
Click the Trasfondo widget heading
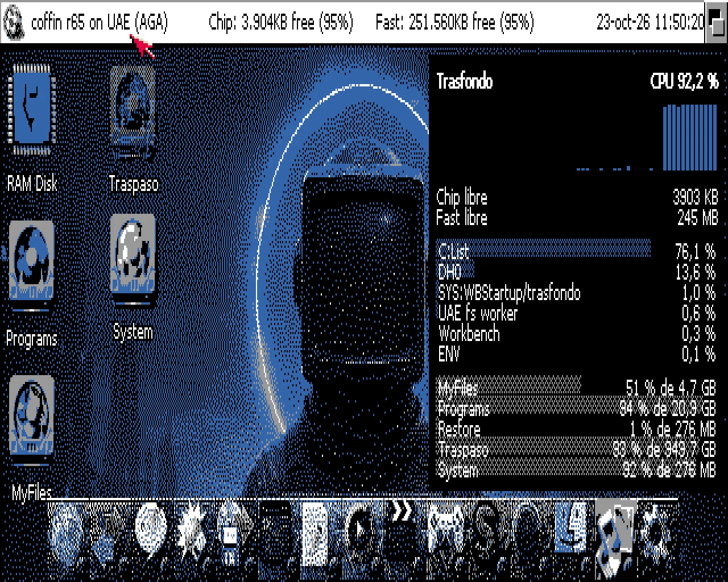(x=465, y=82)
